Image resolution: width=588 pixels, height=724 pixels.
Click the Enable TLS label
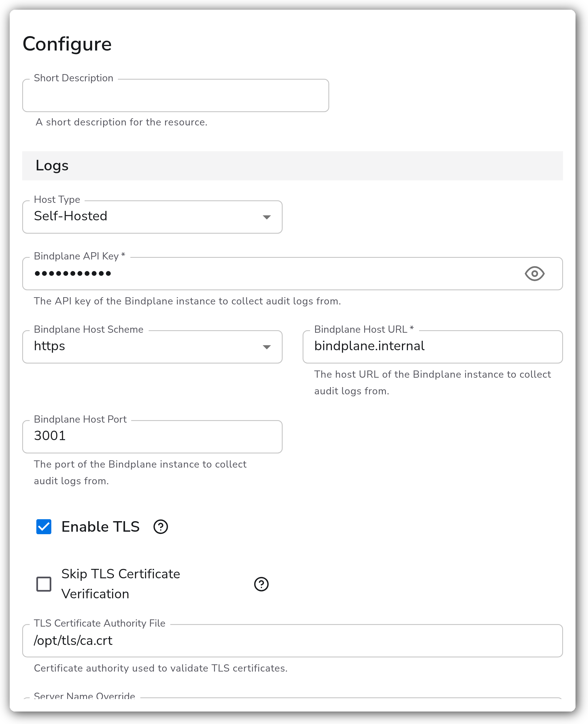pos(100,527)
